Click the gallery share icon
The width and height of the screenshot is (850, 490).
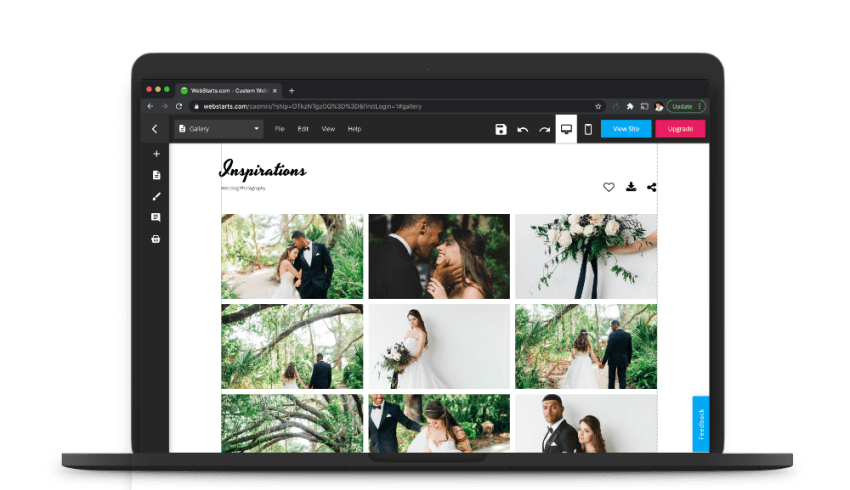[652, 187]
